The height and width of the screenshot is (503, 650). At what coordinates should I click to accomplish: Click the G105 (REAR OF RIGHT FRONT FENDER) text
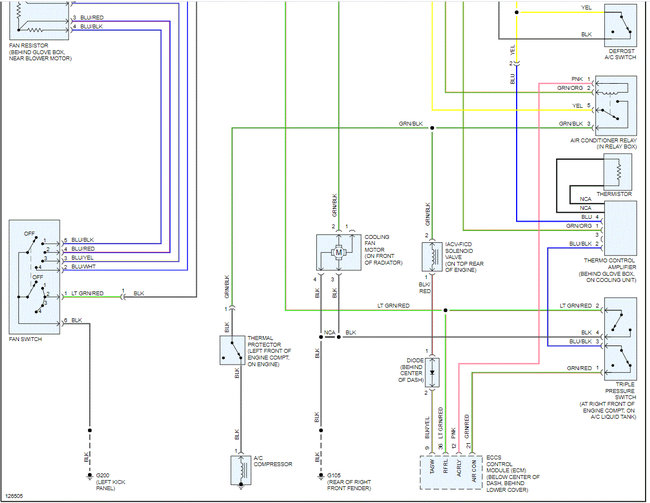click(x=349, y=482)
